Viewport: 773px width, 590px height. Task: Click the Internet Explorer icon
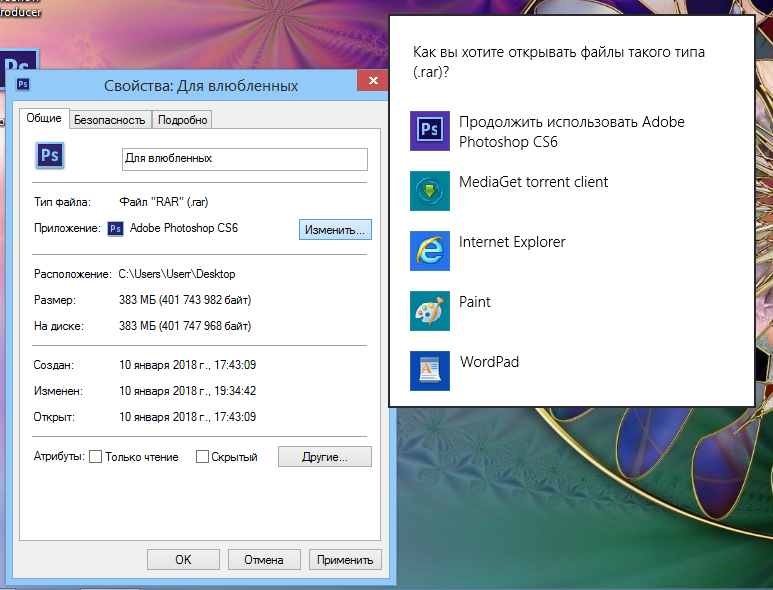click(x=429, y=251)
